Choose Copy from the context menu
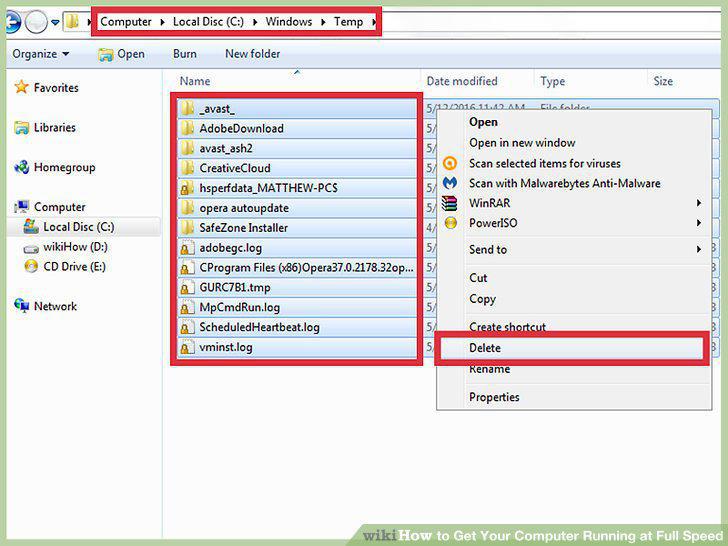The width and height of the screenshot is (728, 546). [482, 299]
